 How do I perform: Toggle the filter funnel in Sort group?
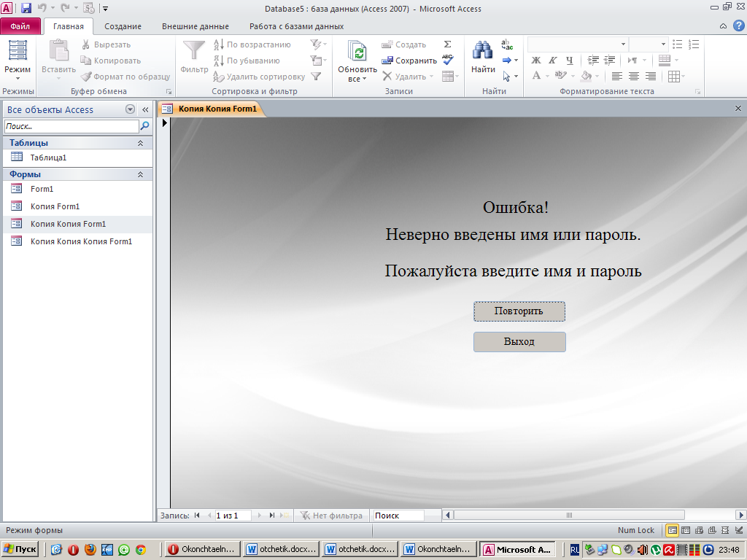click(x=316, y=76)
